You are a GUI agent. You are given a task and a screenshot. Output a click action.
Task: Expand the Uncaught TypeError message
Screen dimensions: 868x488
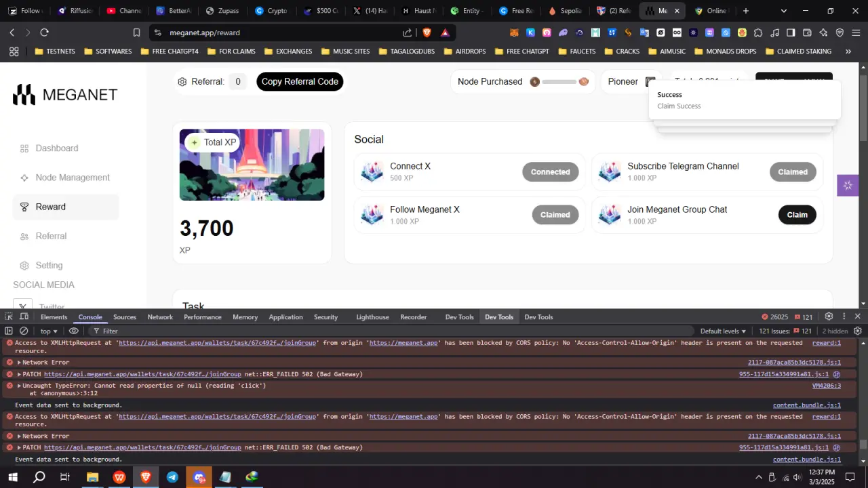tap(19, 386)
